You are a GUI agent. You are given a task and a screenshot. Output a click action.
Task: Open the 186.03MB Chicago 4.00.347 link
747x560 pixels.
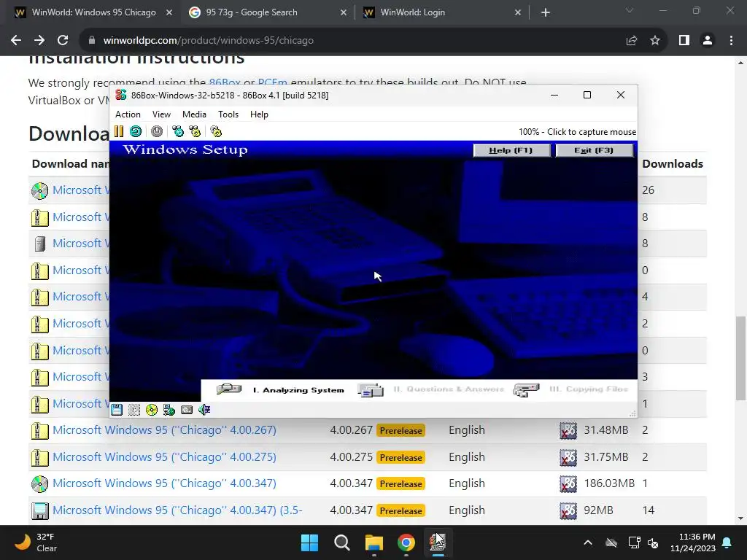[x=164, y=483]
